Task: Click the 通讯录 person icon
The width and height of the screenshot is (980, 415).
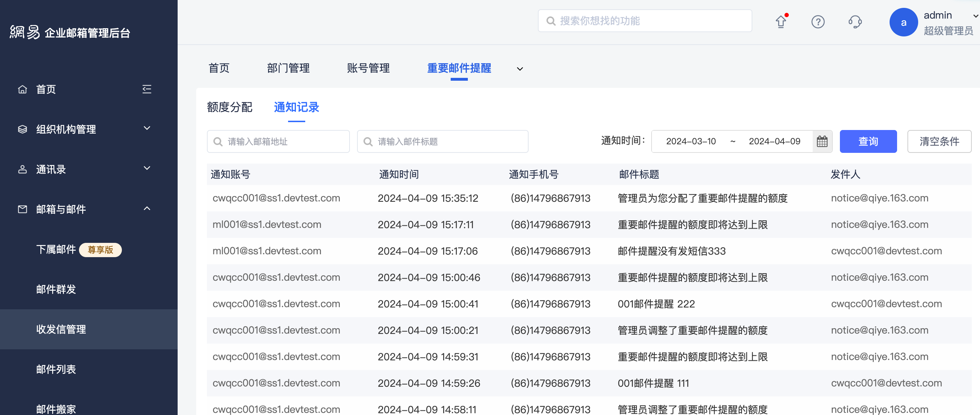Action: 23,169
